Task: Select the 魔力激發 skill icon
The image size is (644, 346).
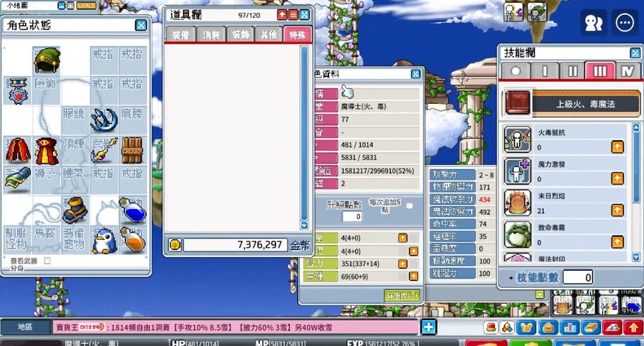Action: (517, 171)
